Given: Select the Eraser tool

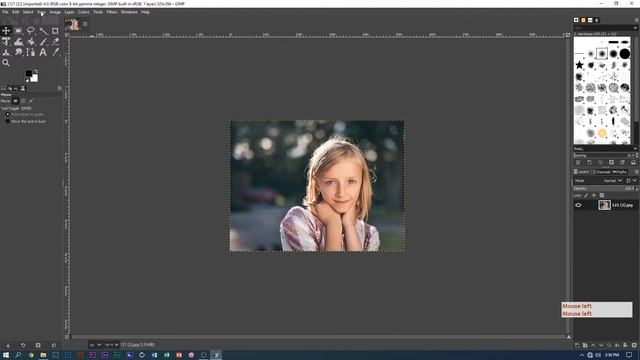Looking at the screenshot, I should click(56, 42).
